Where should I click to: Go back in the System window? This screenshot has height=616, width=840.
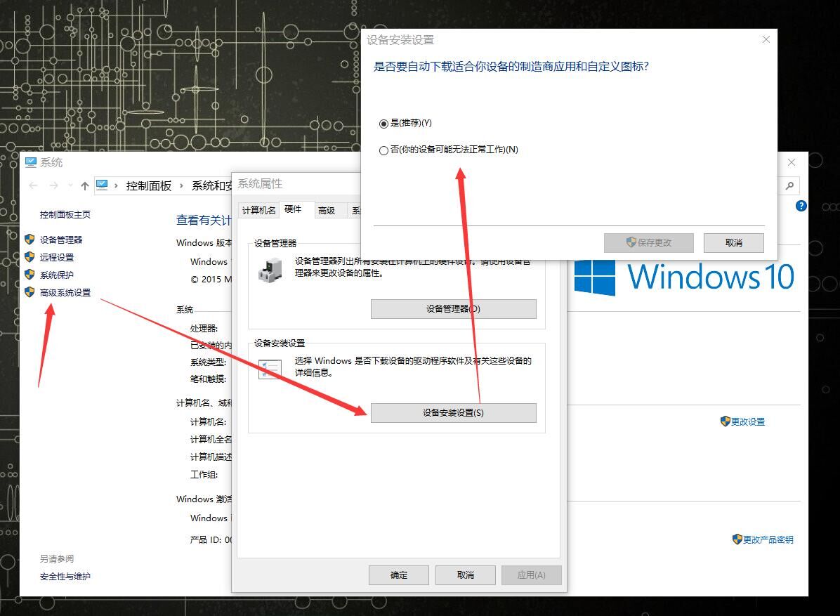pyautogui.click(x=33, y=186)
